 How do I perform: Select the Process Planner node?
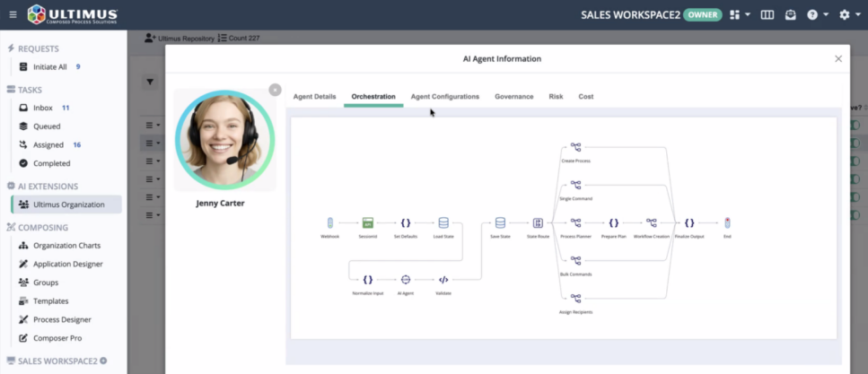tap(575, 223)
